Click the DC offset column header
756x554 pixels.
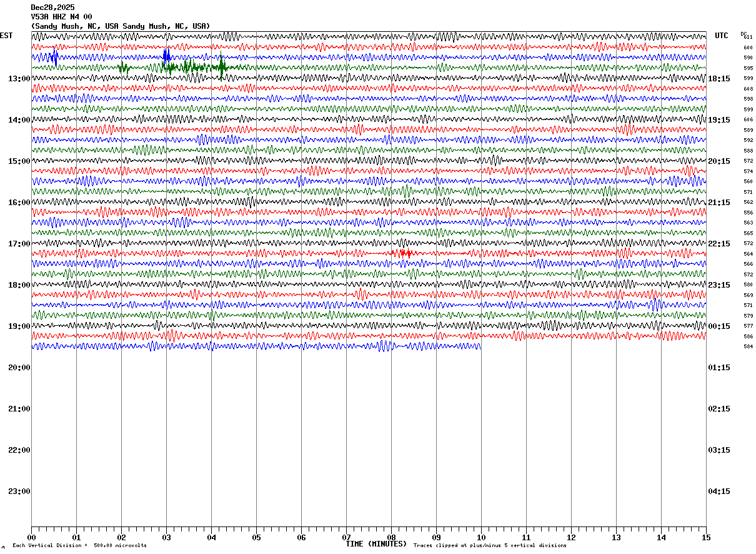744,34
